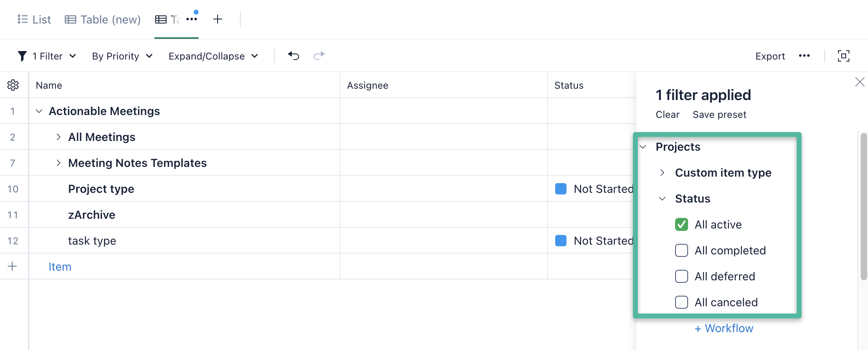The image size is (868, 350).
Task: Click the plus icon to add a row
Action: 12,266
